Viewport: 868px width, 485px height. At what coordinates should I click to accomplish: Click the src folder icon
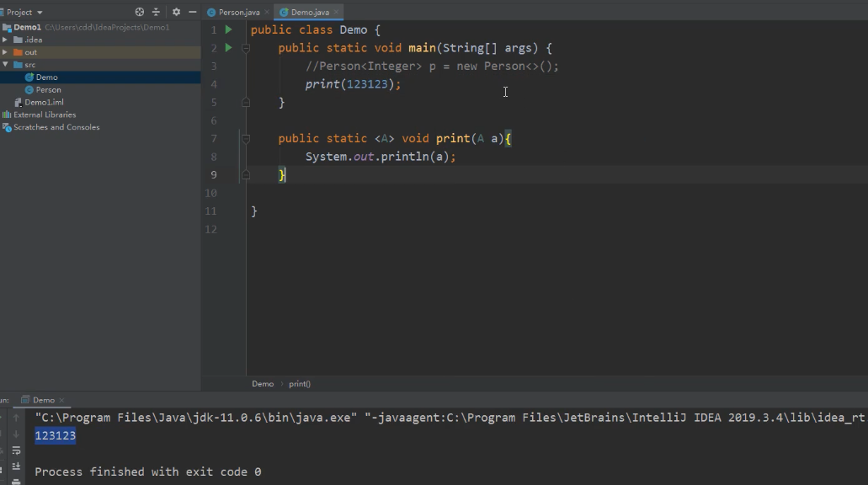18,65
